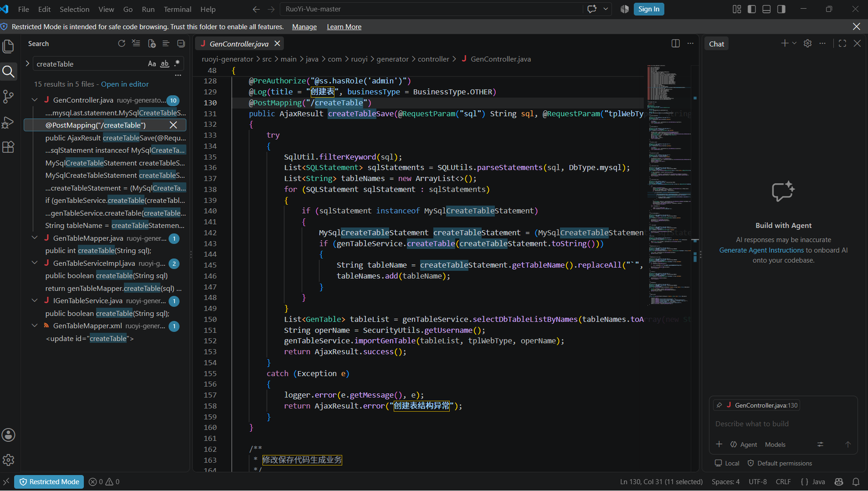Image resolution: width=868 pixels, height=491 pixels.
Task: Toggle the secondary side bar
Action: click(781, 9)
